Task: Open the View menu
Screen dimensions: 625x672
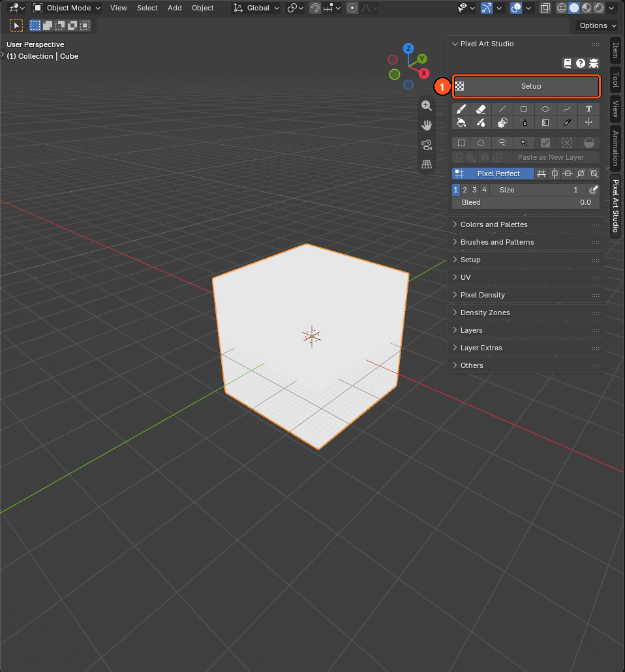Action: 118,8
